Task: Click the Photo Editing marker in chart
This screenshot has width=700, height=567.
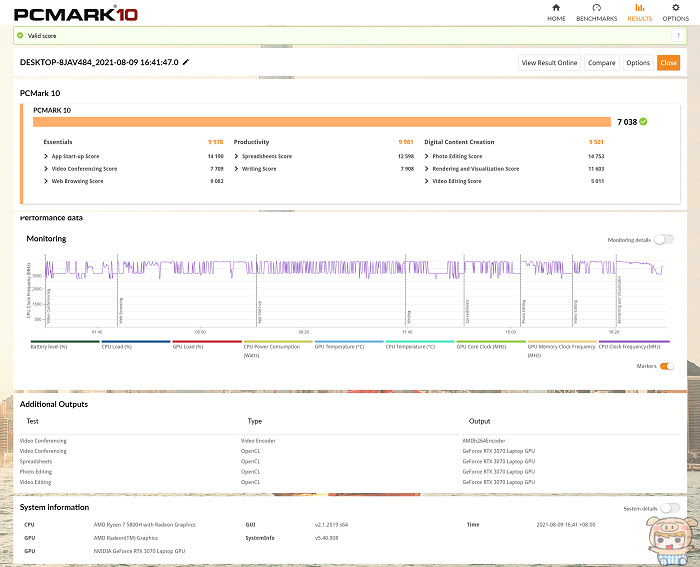Action: coord(524,311)
